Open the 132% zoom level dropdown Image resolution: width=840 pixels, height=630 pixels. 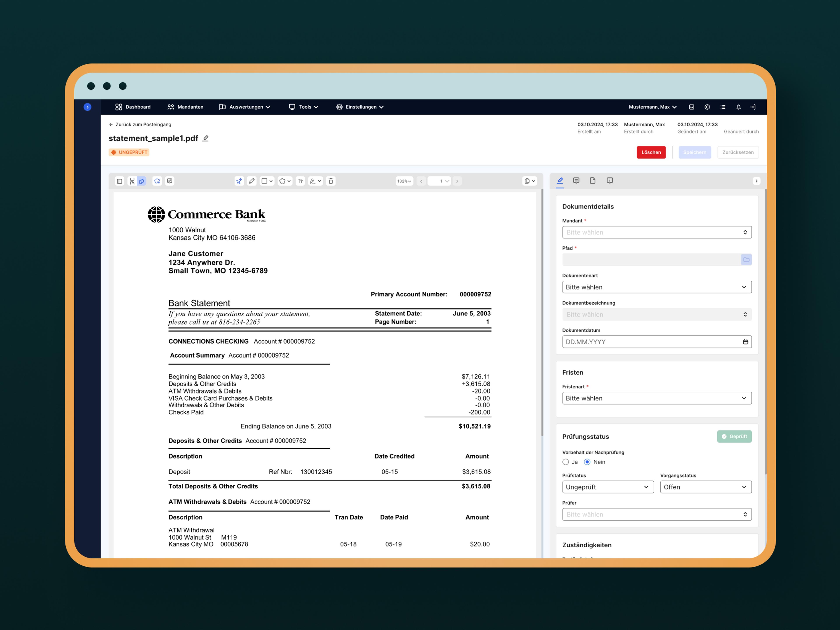click(x=404, y=181)
